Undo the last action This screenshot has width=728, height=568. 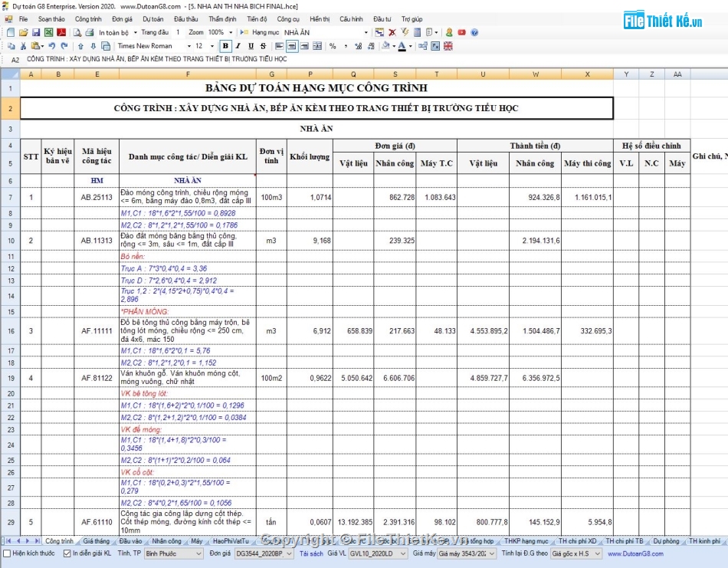point(52,46)
